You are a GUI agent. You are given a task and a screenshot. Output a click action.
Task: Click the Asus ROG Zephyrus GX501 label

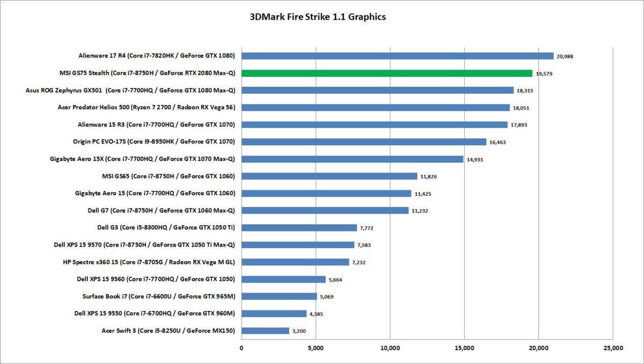click(131, 90)
